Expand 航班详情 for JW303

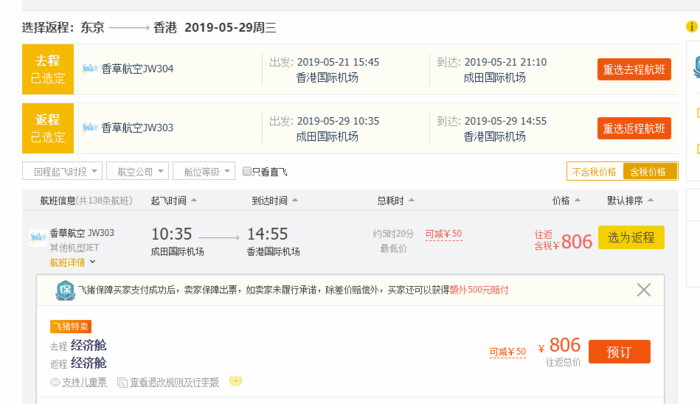point(72,262)
